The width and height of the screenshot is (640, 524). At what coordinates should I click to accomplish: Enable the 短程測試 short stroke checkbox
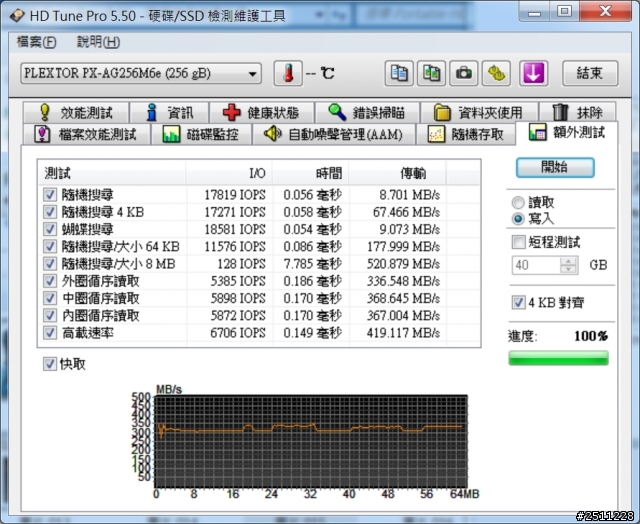(518, 242)
